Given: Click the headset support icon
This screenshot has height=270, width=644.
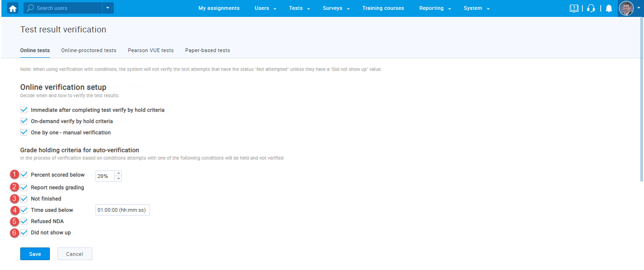Looking at the screenshot, I should click(591, 8).
